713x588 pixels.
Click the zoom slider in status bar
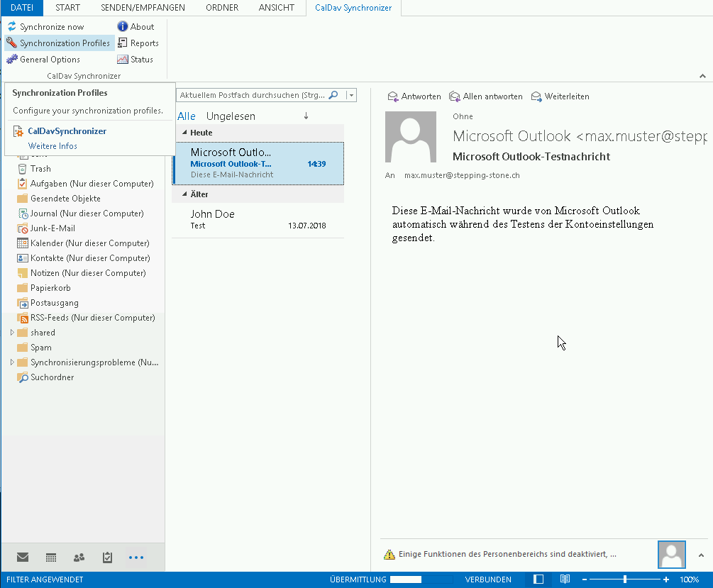pyautogui.click(x=625, y=579)
